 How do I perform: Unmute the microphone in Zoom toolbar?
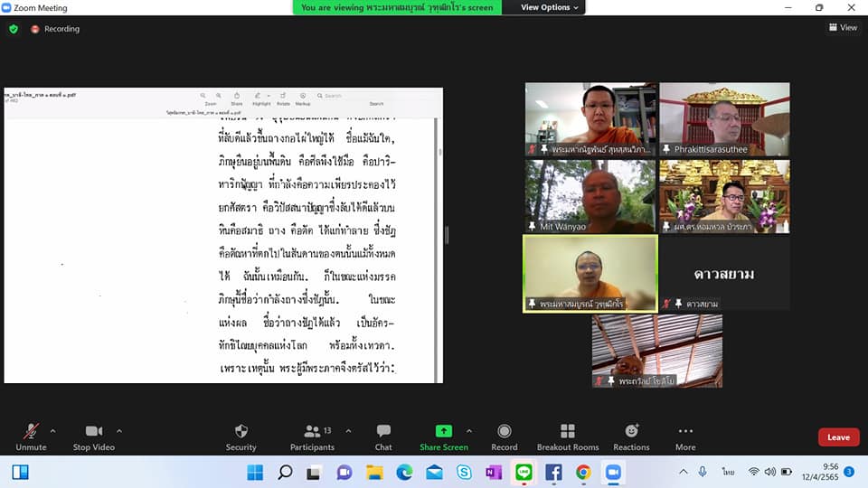31,437
